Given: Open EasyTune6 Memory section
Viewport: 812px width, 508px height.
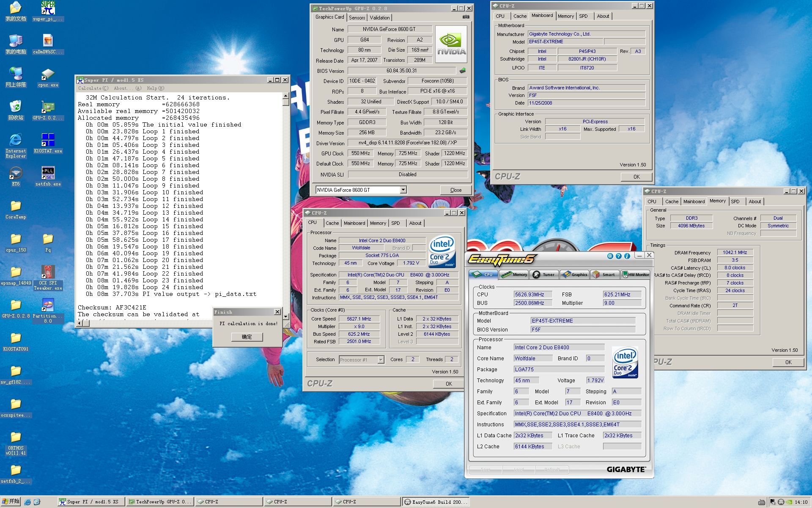Looking at the screenshot, I should tap(514, 274).
